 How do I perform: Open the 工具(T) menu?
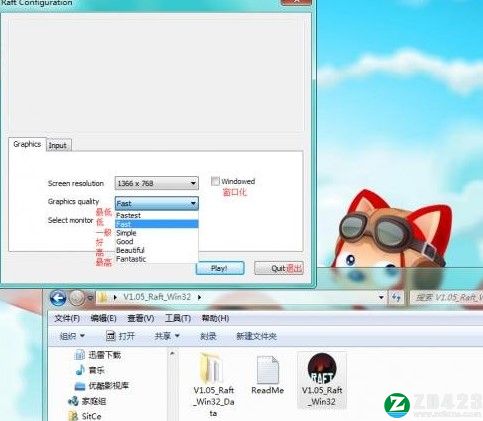tap(178, 318)
